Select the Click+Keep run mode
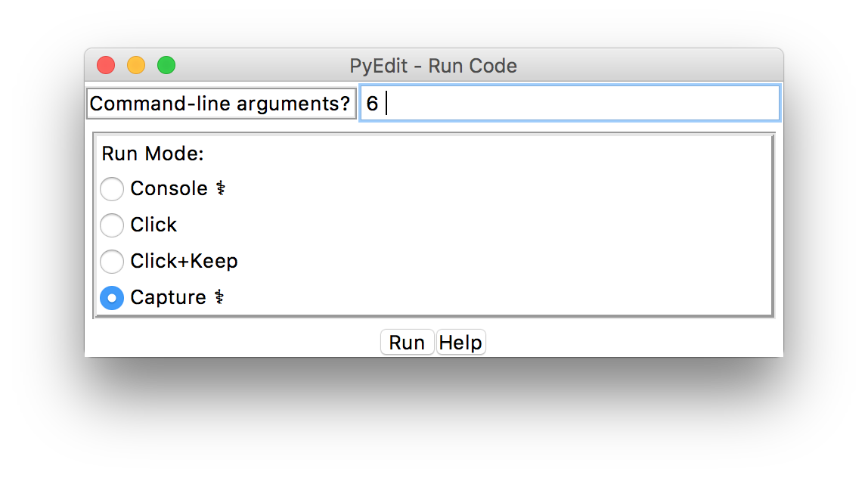The width and height of the screenshot is (868, 478). (112, 262)
